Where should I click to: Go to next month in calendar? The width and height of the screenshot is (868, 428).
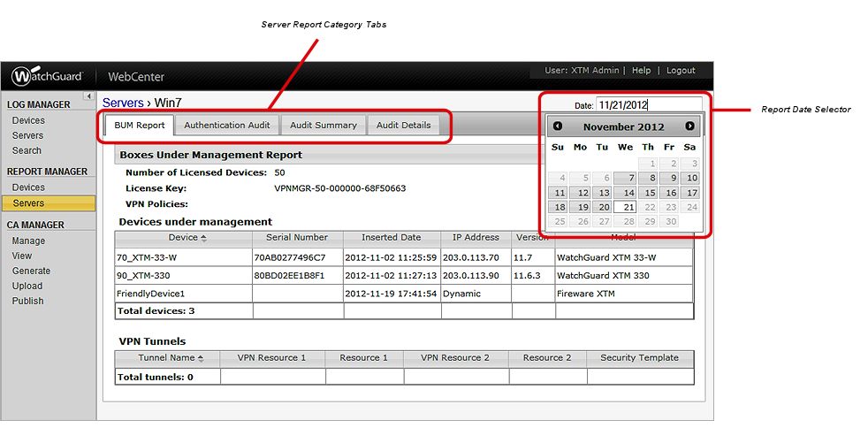[x=689, y=126]
